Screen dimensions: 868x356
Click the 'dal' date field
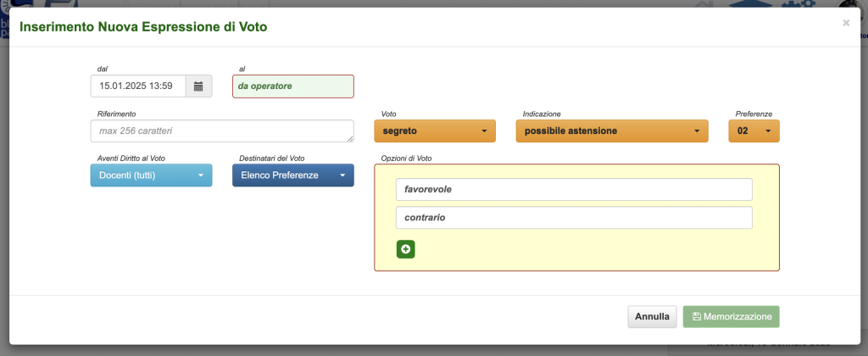(x=137, y=86)
